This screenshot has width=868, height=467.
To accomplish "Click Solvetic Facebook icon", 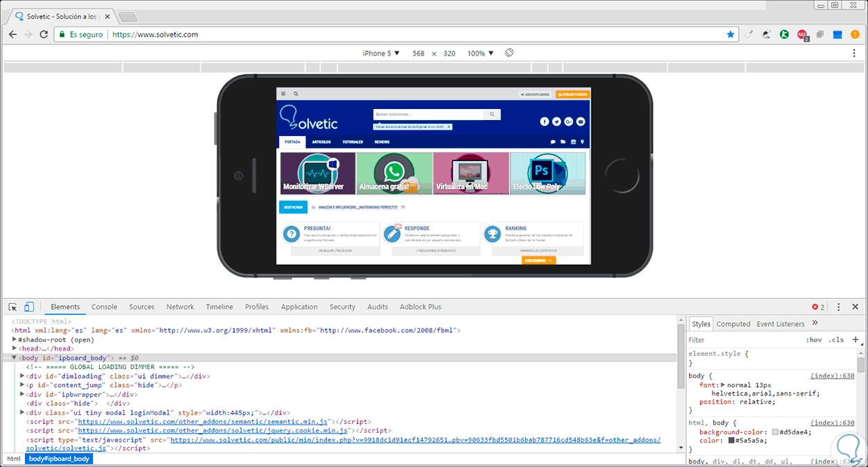I will click(x=545, y=121).
